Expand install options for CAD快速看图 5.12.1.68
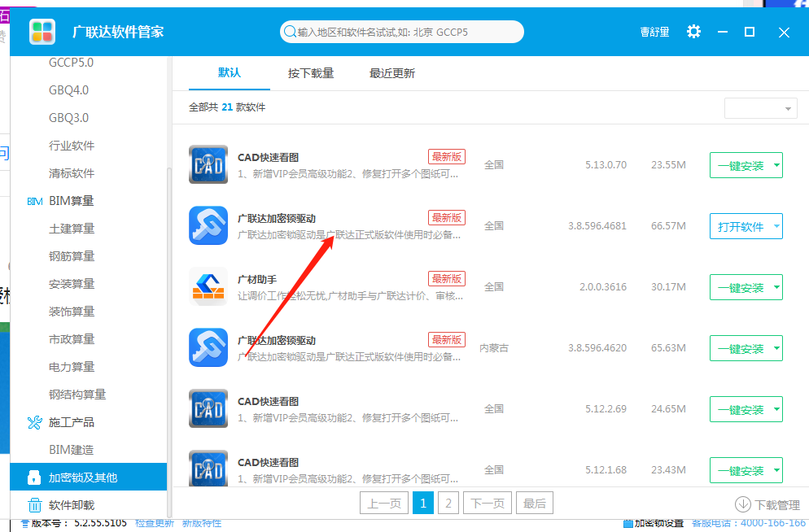Viewport: 809px width, 532px height. tap(776, 470)
